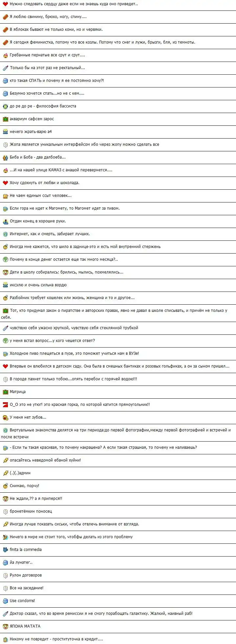Click the camera icon beside "finita la commedia"
The width and height of the screenshot is (236, 644).
pos(5,550)
